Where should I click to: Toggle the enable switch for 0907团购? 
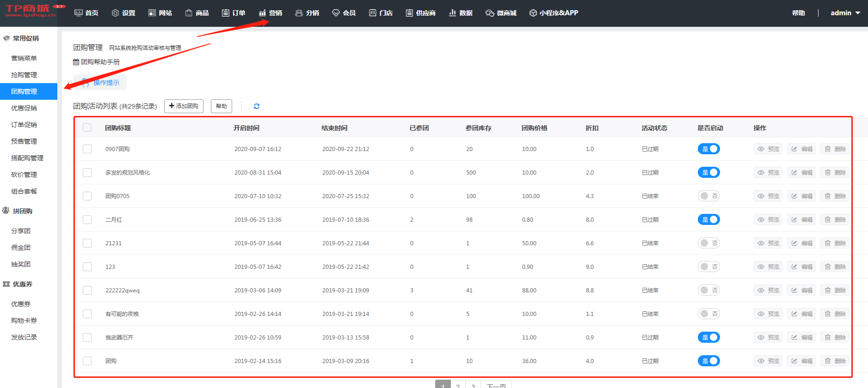(x=708, y=149)
